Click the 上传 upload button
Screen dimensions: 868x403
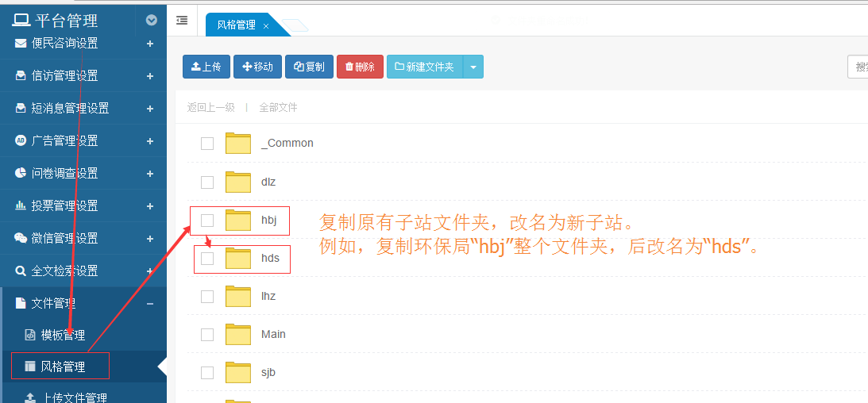(x=206, y=67)
